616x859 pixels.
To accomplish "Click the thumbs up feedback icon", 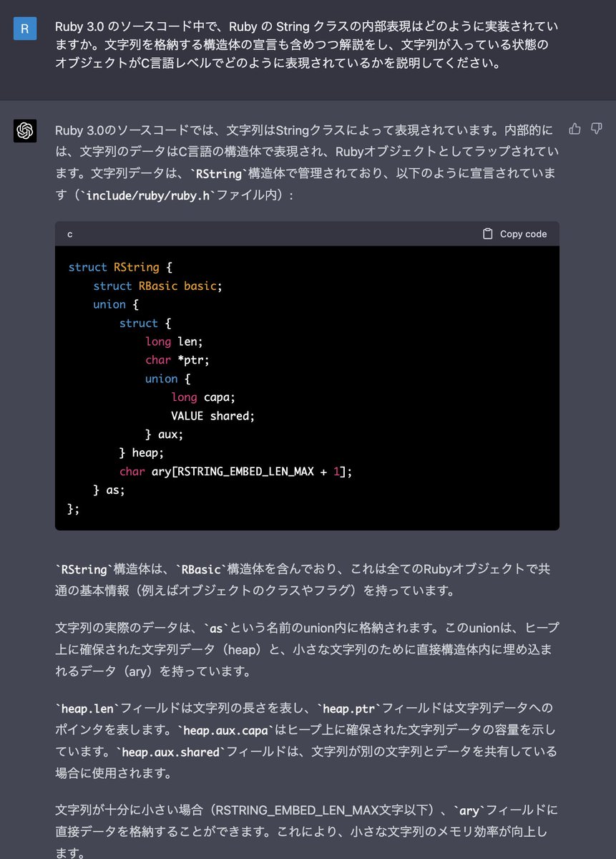I will point(575,129).
